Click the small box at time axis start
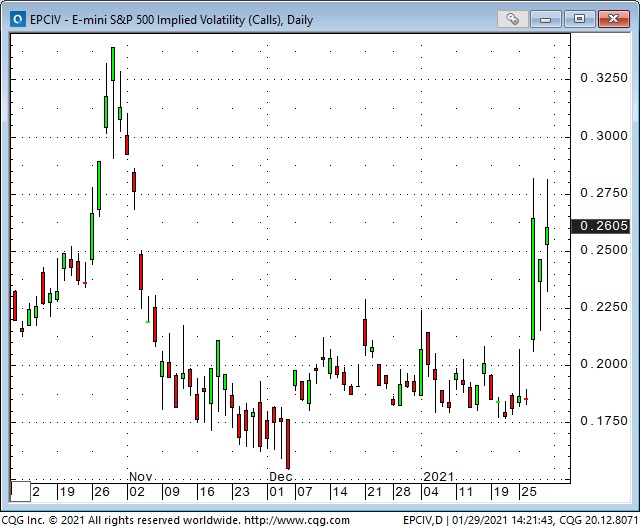The image size is (640, 528). [x=20, y=491]
